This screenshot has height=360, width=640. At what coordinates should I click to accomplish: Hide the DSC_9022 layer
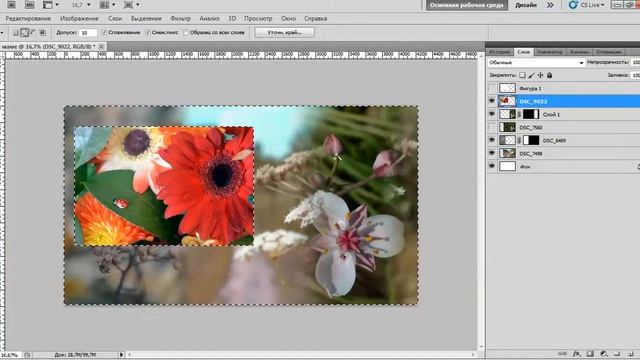click(x=492, y=101)
